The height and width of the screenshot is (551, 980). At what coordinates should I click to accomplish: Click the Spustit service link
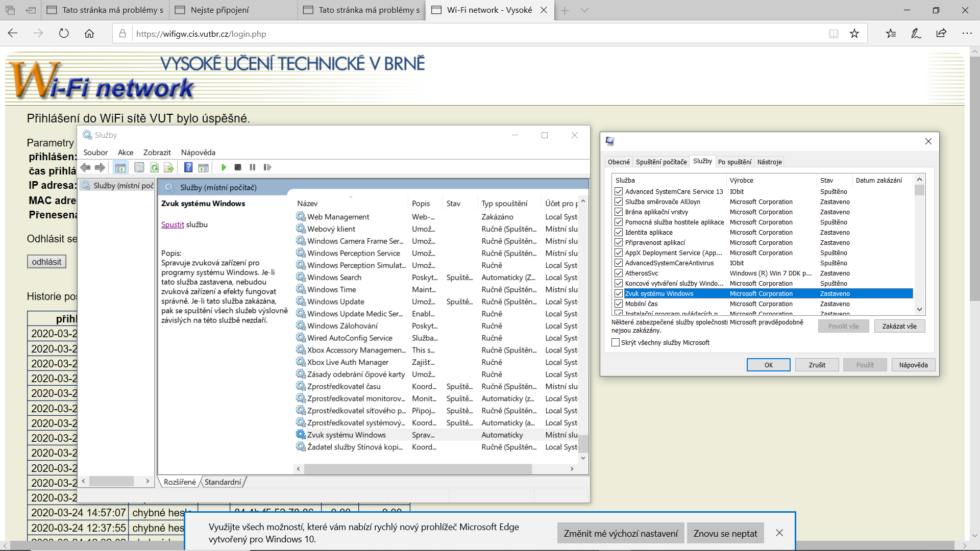point(173,224)
